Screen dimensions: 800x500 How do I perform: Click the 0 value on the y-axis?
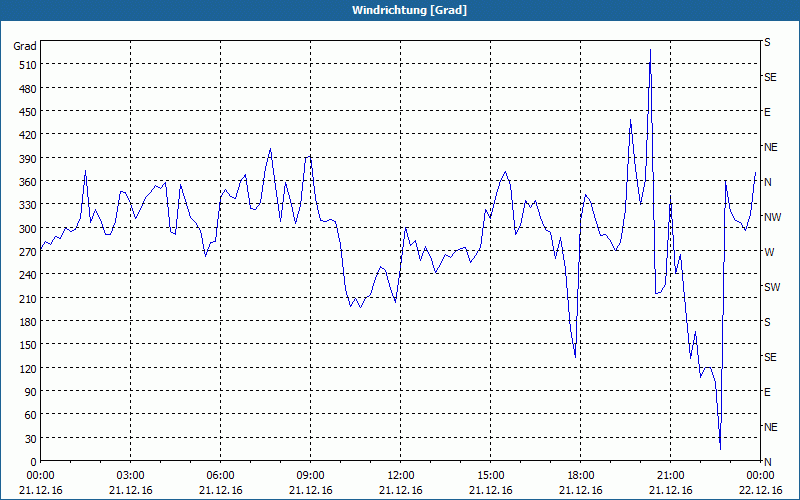pos(34,462)
